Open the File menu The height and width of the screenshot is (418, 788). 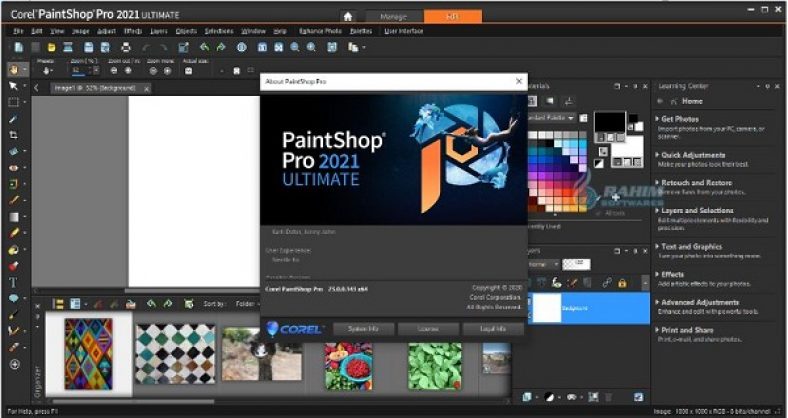(x=19, y=31)
